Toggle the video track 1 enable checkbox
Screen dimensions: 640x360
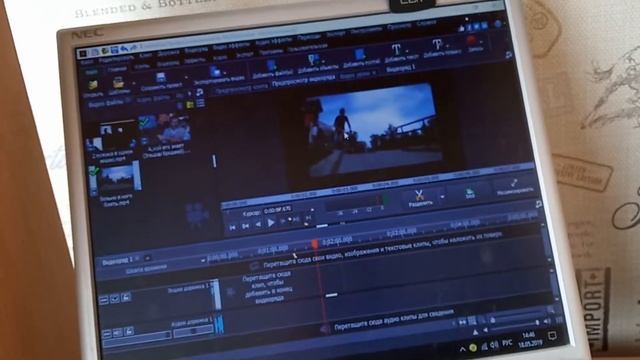coord(115,299)
